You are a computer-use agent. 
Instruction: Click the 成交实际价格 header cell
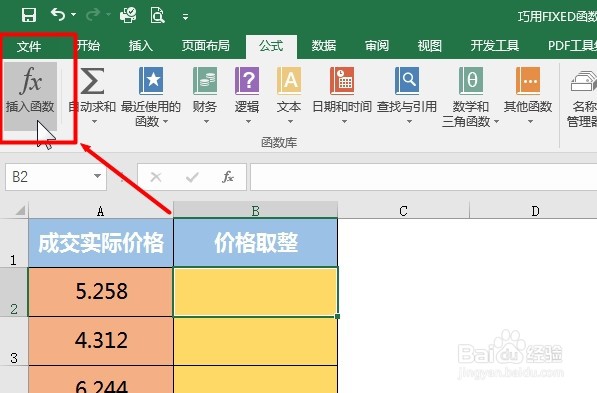click(101, 243)
